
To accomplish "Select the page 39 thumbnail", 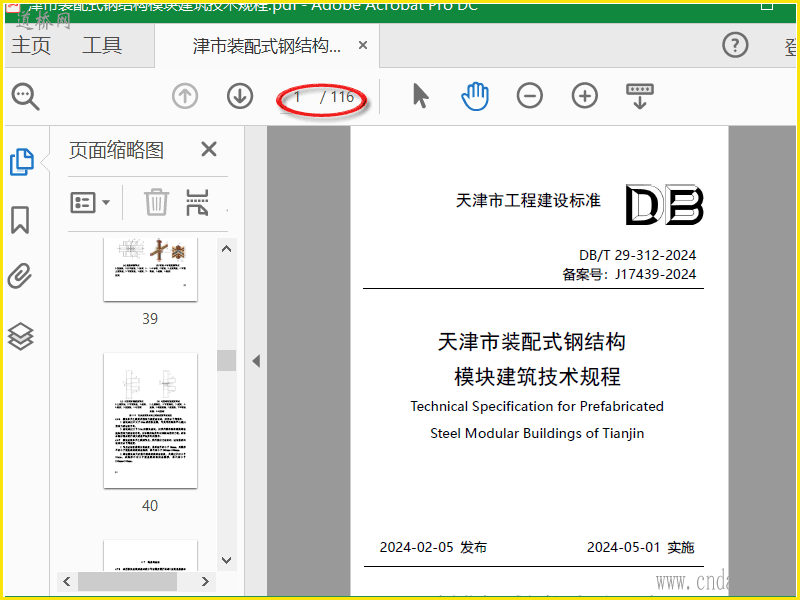I will [150, 269].
